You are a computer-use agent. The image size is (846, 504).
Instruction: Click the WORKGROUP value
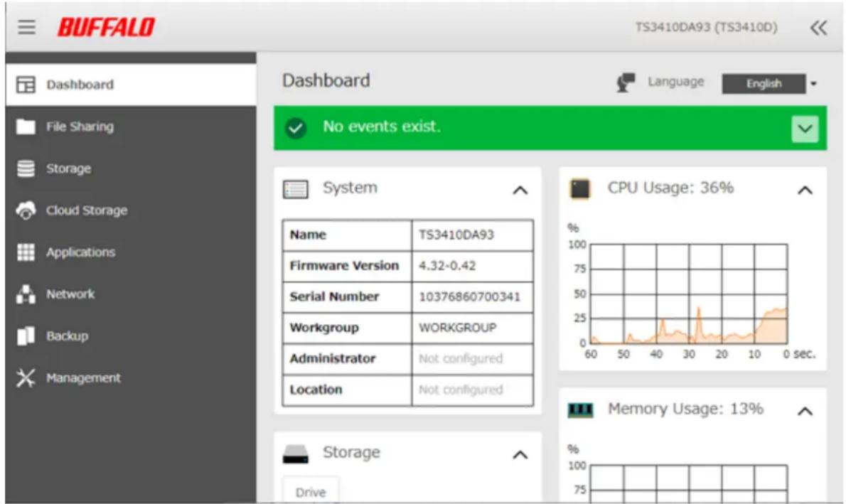(x=458, y=328)
